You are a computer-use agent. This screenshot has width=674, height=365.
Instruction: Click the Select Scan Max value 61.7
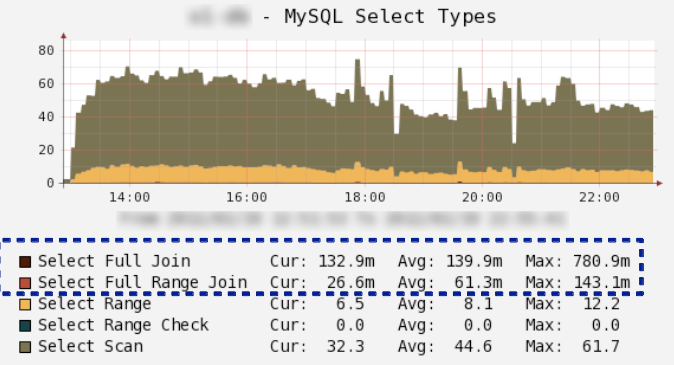pos(601,346)
